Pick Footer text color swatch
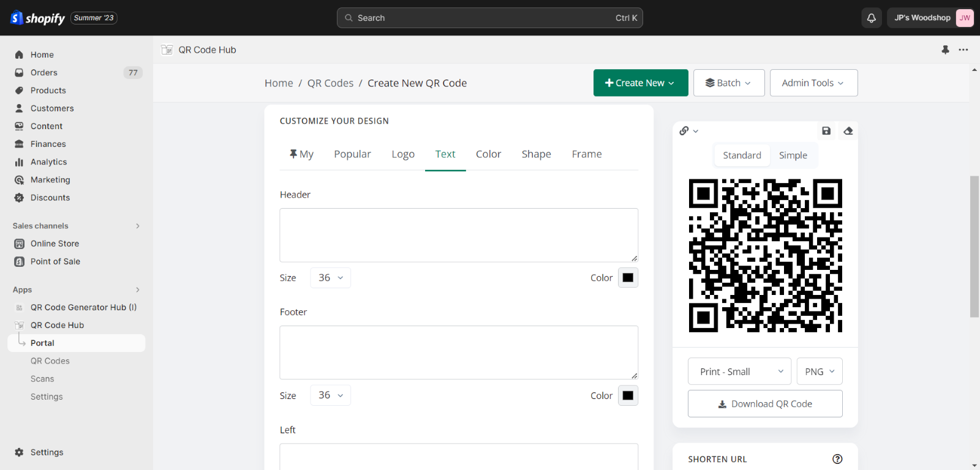 pyautogui.click(x=628, y=395)
